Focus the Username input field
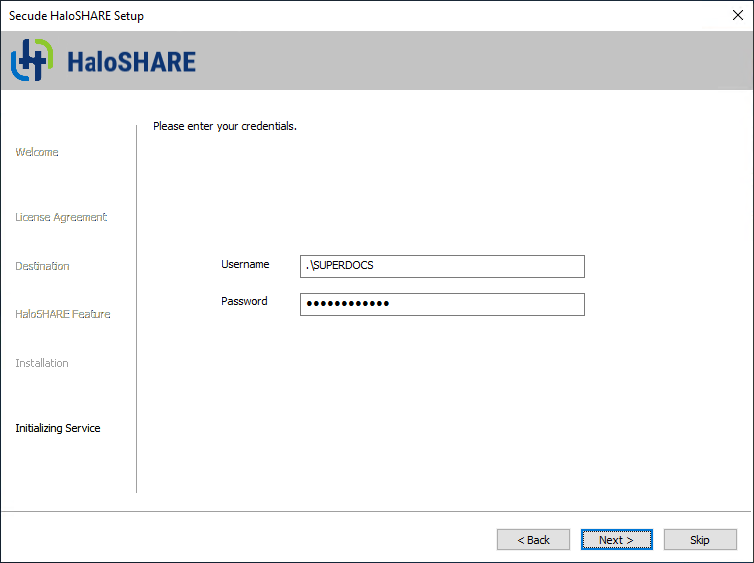754x563 pixels. pyautogui.click(x=442, y=266)
